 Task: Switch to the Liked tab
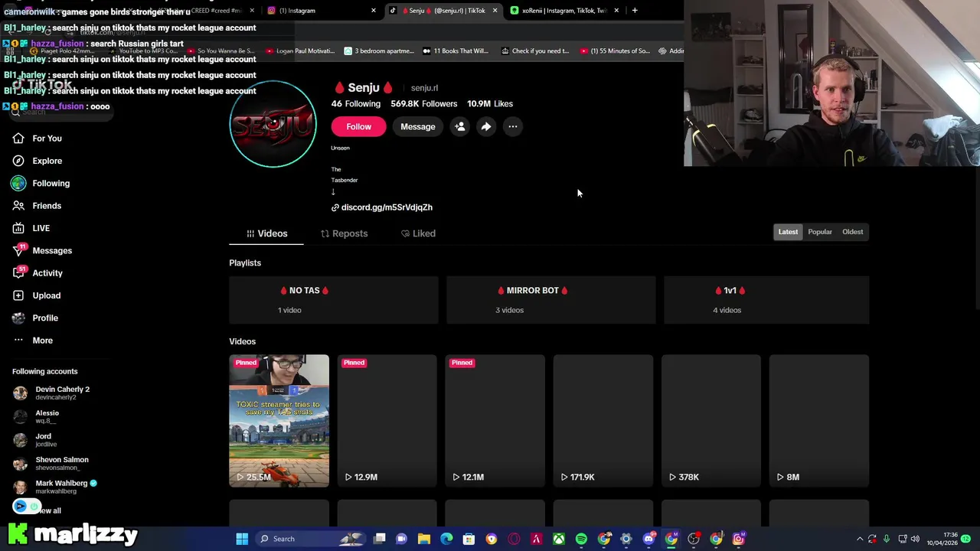tap(418, 233)
